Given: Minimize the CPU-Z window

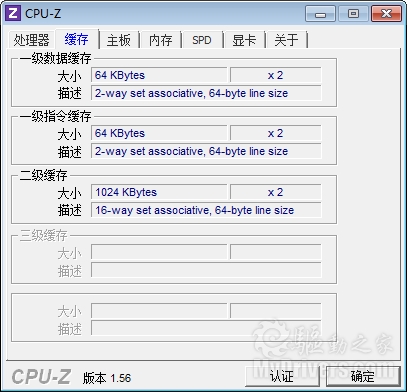Looking at the screenshot, I should pyautogui.click(x=320, y=14).
